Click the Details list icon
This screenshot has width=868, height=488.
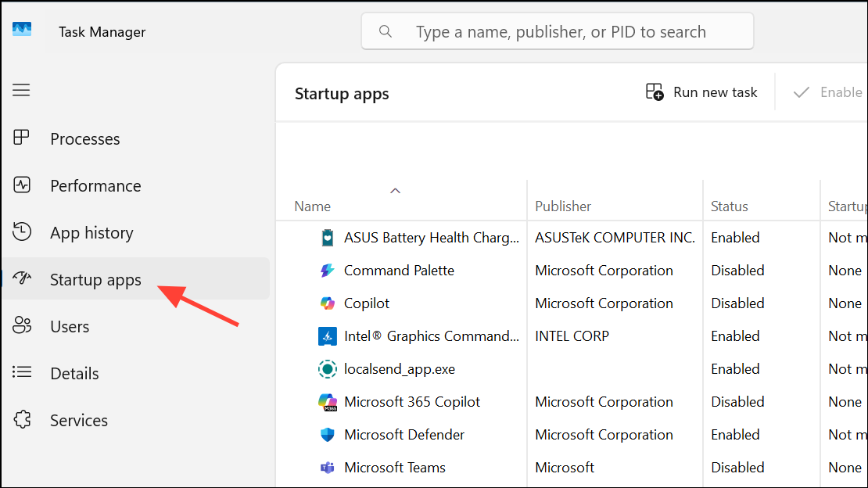22,373
